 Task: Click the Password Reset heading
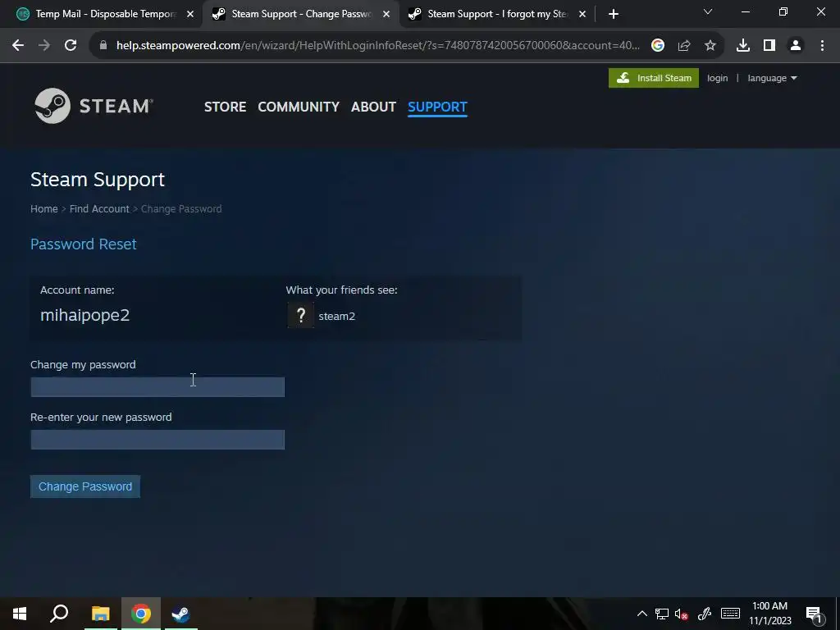click(83, 244)
